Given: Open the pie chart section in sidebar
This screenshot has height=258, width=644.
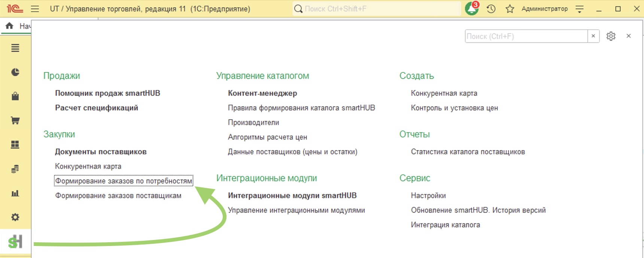Looking at the screenshot, I should pos(15,72).
